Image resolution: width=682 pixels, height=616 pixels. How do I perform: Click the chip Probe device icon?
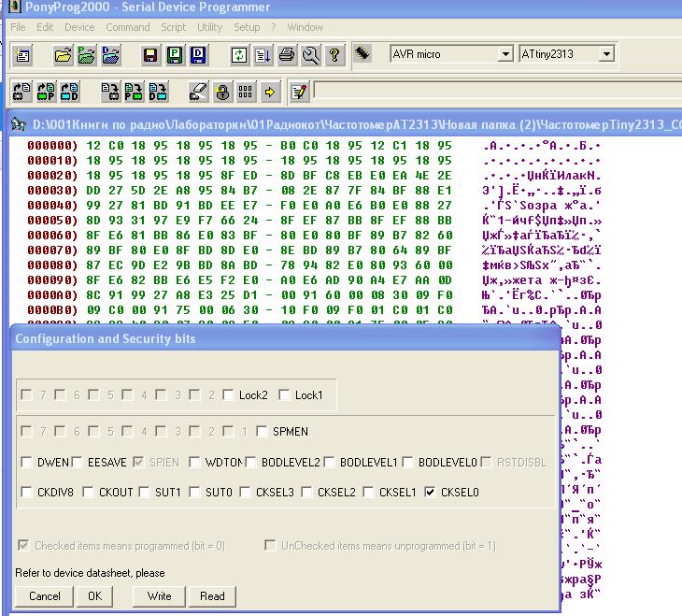tap(362, 53)
